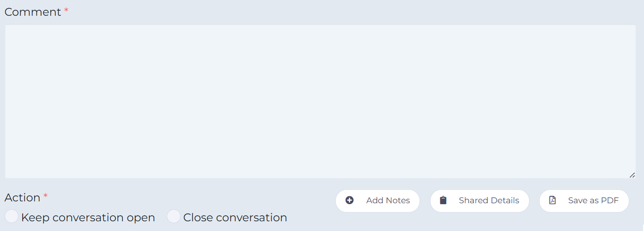
Task: Click the red asterisk beside Comment
Action: click(66, 10)
